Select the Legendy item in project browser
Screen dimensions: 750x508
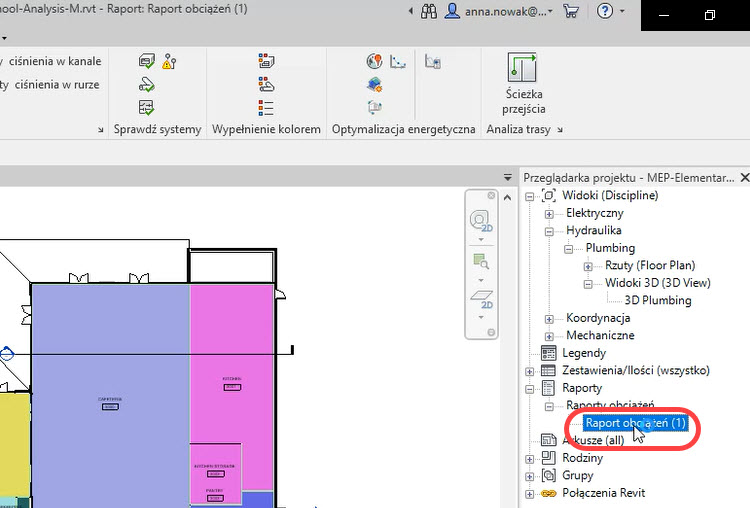583,353
